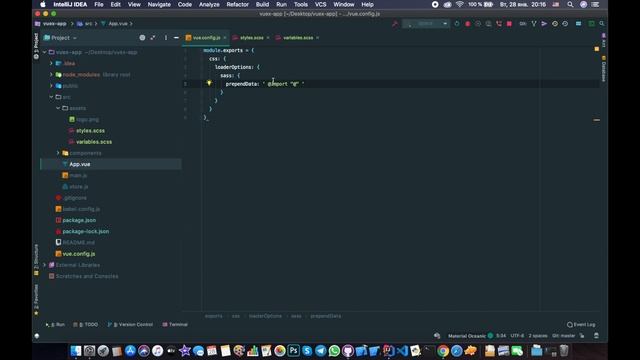The height and width of the screenshot is (360, 640).
Task: Close the variables.scss tab
Action: (318, 38)
